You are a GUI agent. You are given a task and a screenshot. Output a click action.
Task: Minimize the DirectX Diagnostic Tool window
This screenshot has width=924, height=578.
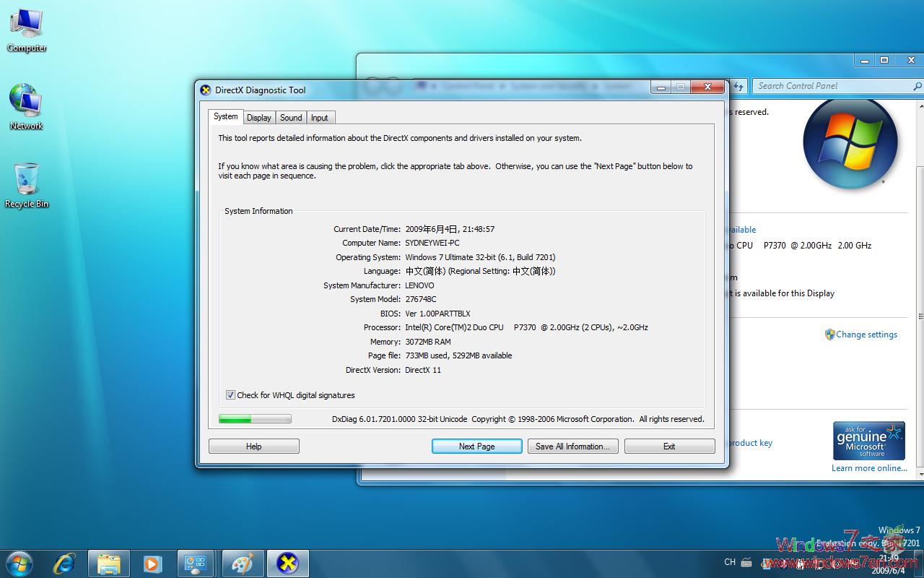tap(661, 87)
